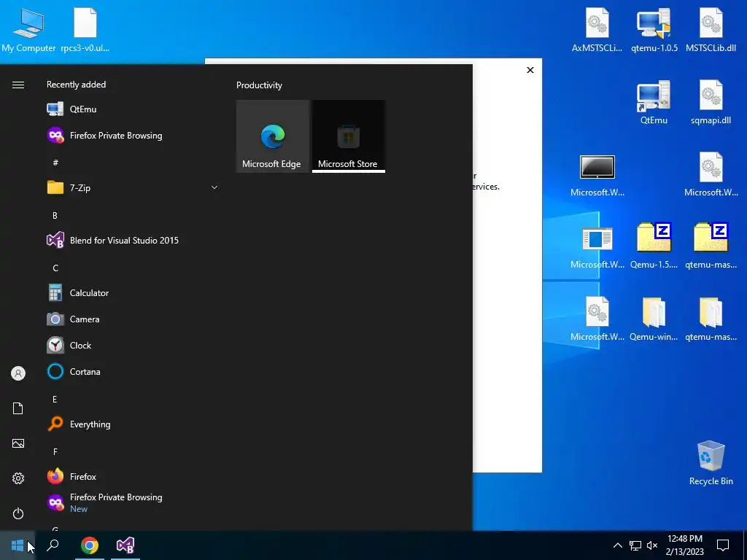Select the Qemu-win folder on desktop
Screen dimensions: 747x560
pyautogui.click(x=654, y=319)
